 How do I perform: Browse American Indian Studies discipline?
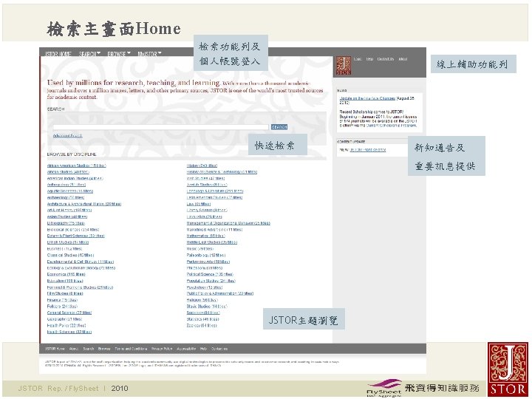tap(75, 179)
